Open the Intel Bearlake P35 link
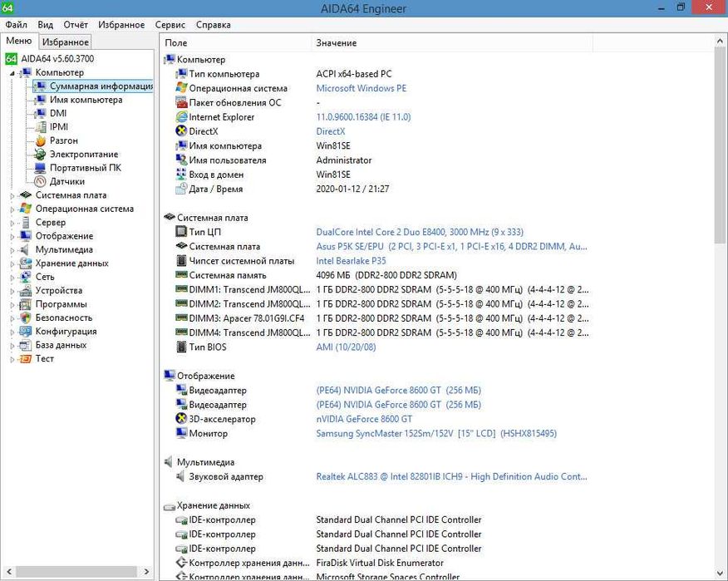Viewport: 728px width, 581px height. (351, 260)
